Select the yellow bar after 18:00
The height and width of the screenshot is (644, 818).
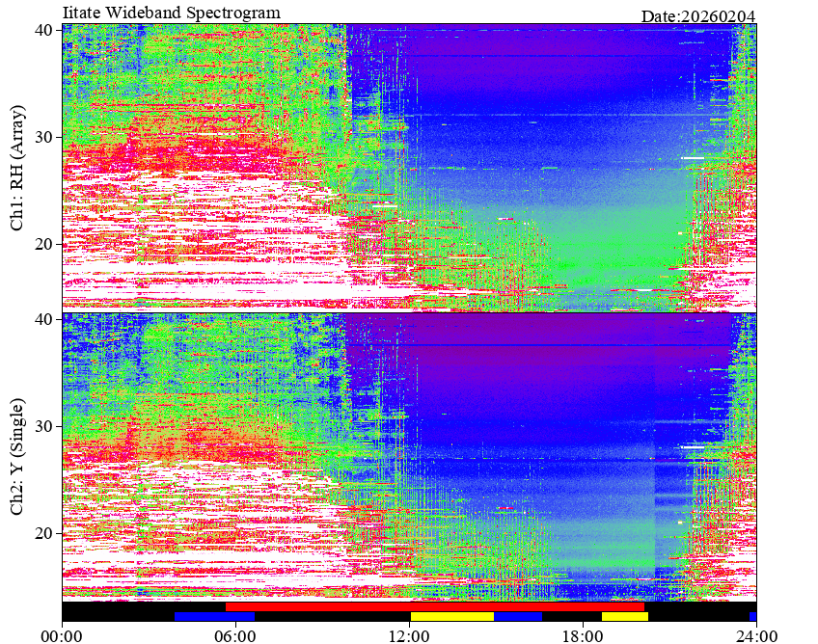click(x=625, y=616)
